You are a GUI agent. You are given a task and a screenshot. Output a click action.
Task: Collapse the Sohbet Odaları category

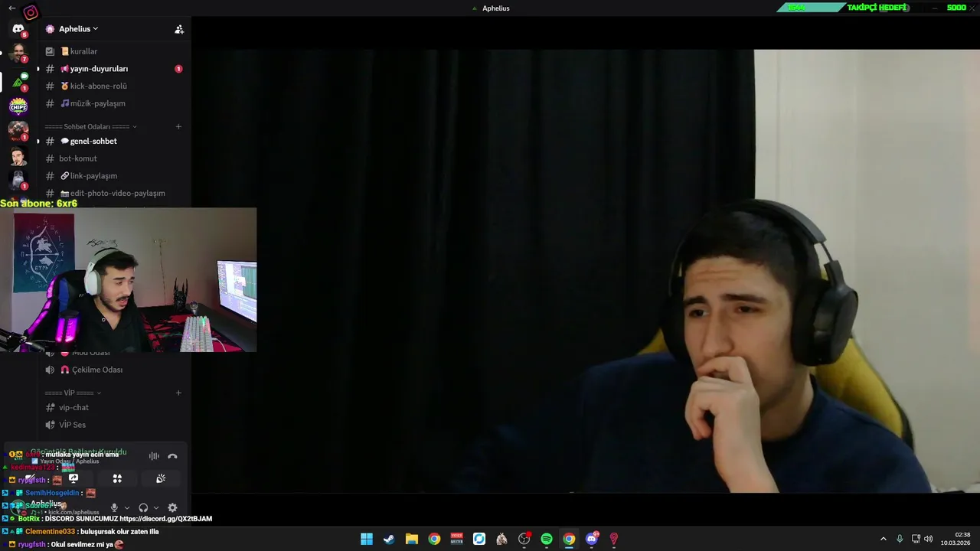click(x=90, y=127)
